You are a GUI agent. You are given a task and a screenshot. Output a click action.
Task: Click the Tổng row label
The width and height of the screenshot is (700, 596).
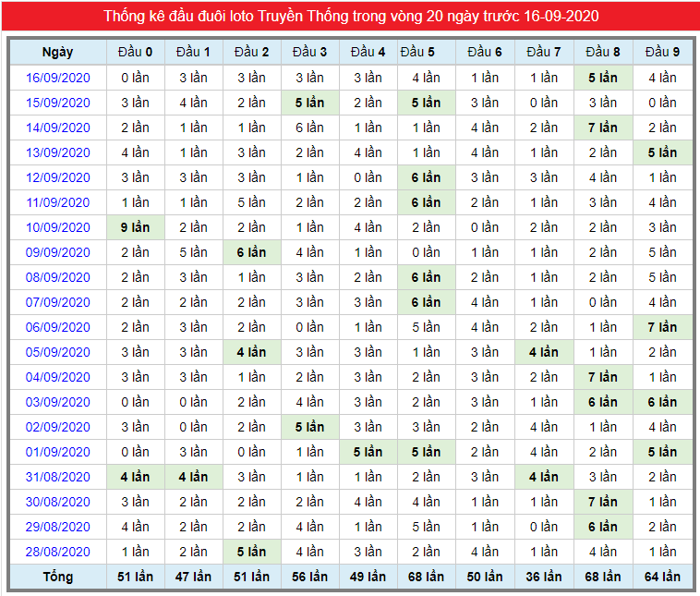tap(57, 577)
